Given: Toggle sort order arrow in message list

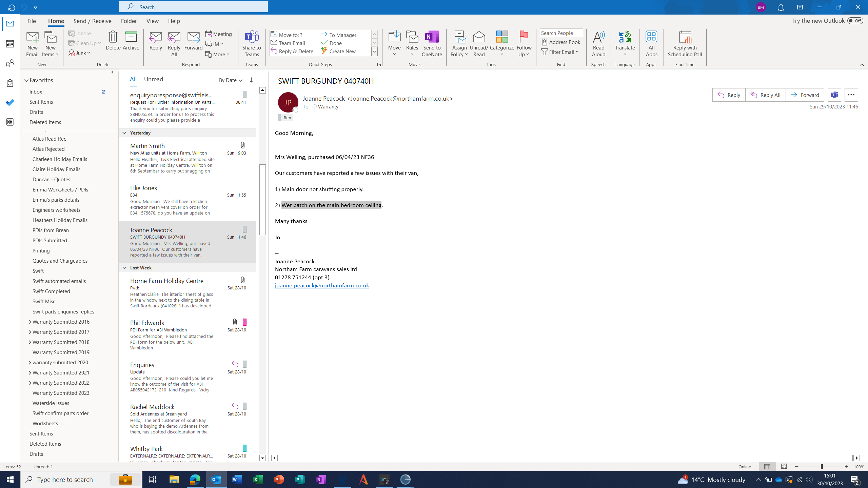Looking at the screenshot, I should pos(251,80).
